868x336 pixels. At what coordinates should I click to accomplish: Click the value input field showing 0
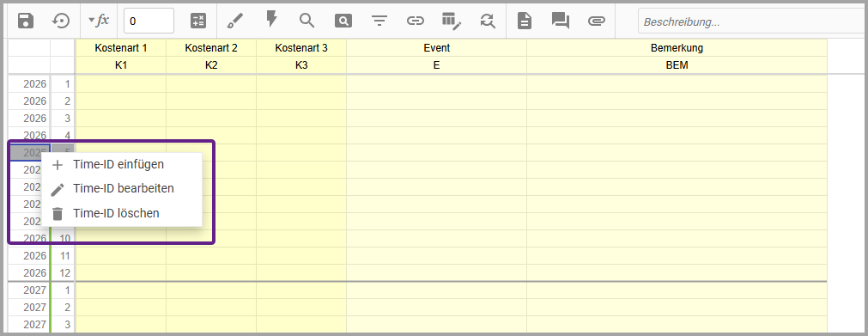tap(149, 21)
